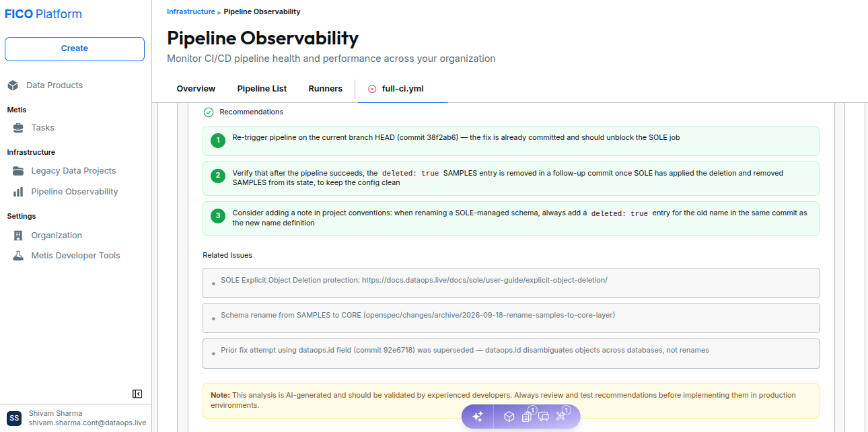Viewport: 868px width, 432px height.
Task: Click the Create button
Action: (75, 49)
